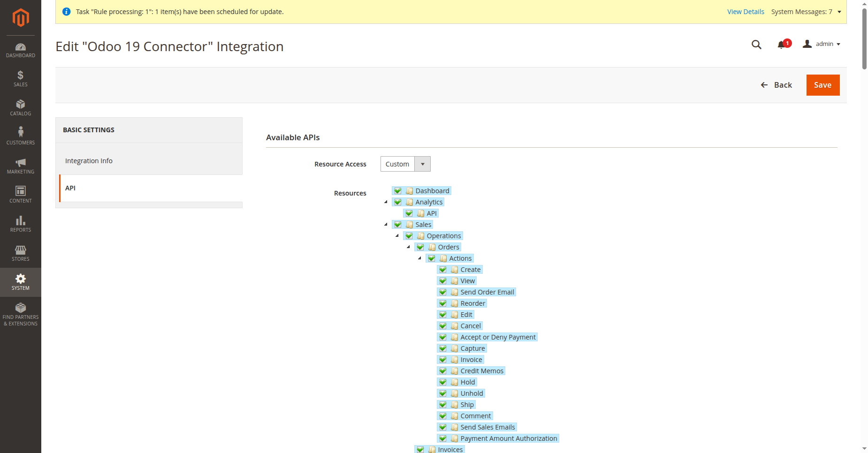Collapse the Sales tree node

pyautogui.click(x=386, y=225)
